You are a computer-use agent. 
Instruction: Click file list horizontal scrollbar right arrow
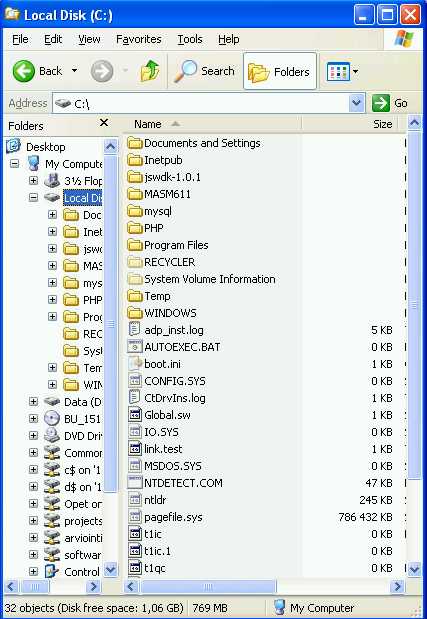pyautogui.click(x=398, y=587)
